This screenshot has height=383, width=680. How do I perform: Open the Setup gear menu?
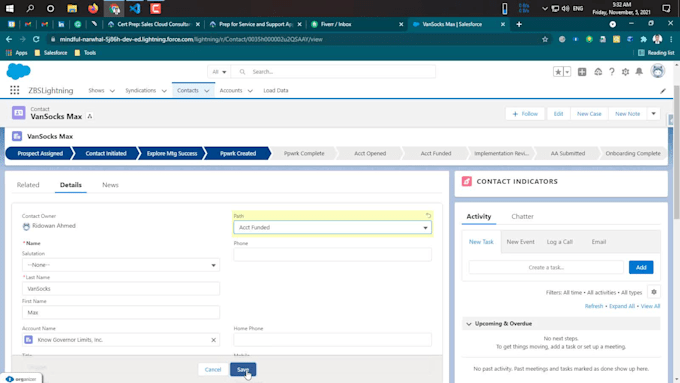click(625, 72)
